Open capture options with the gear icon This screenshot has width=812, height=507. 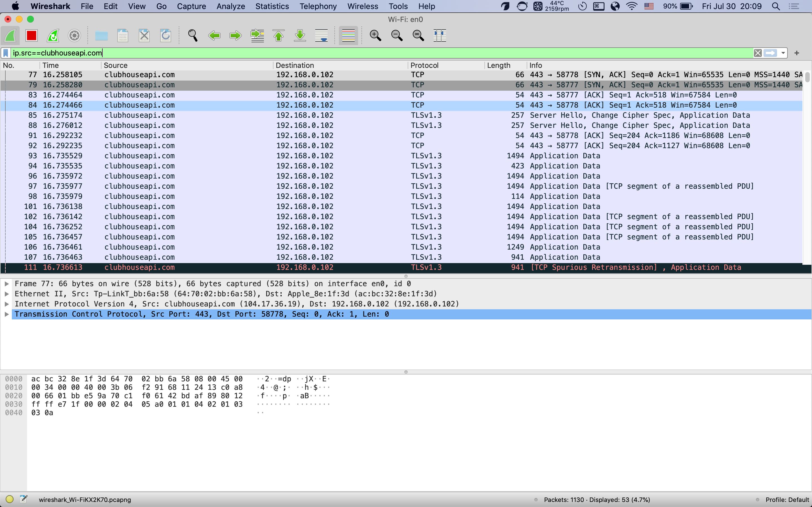click(x=74, y=35)
